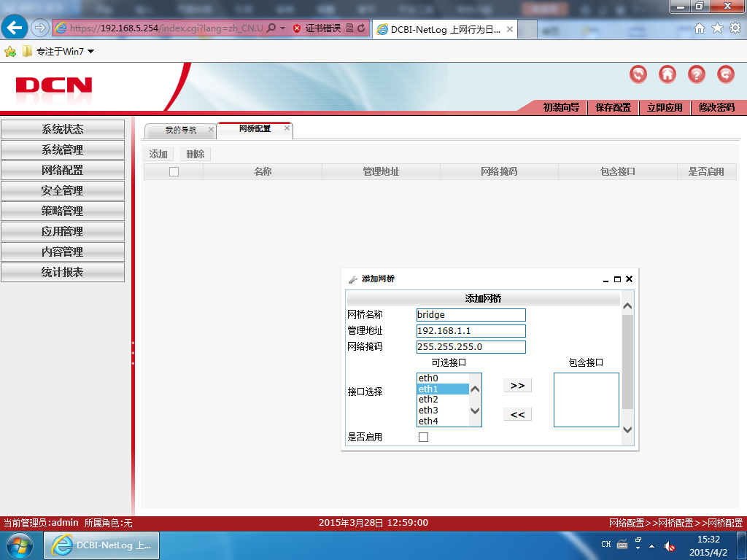Image resolution: width=747 pixels, height=560 pixels.
Task: Open browser tools gear icon
Action: click(x=735, y=28)
